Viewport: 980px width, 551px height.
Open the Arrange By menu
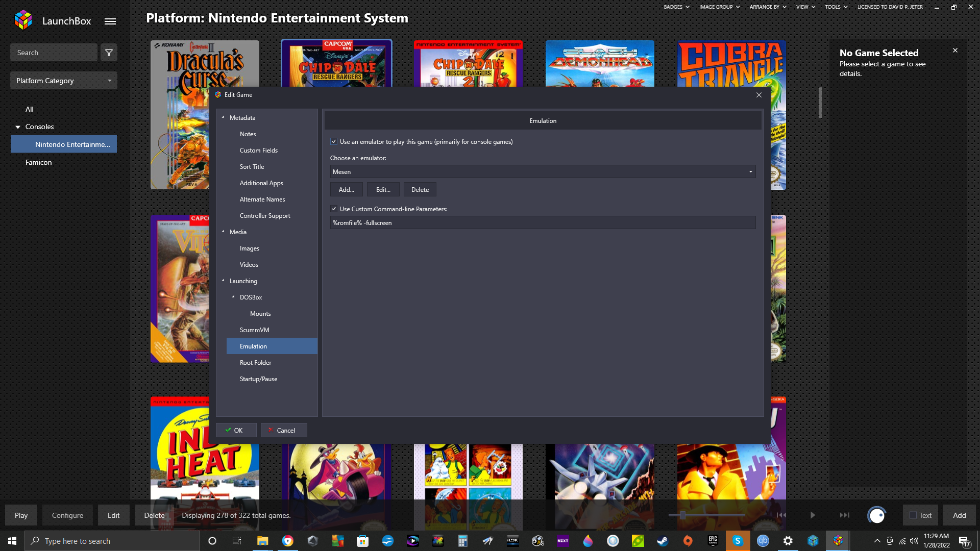(768, 7)
